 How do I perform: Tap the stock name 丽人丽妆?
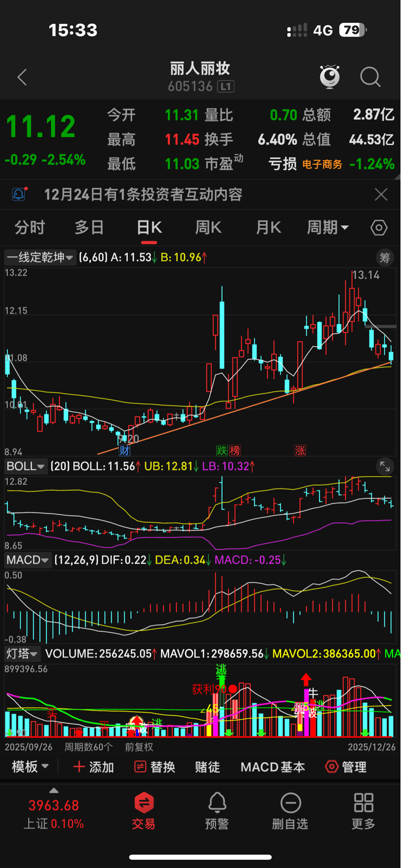tap(200, 68)
